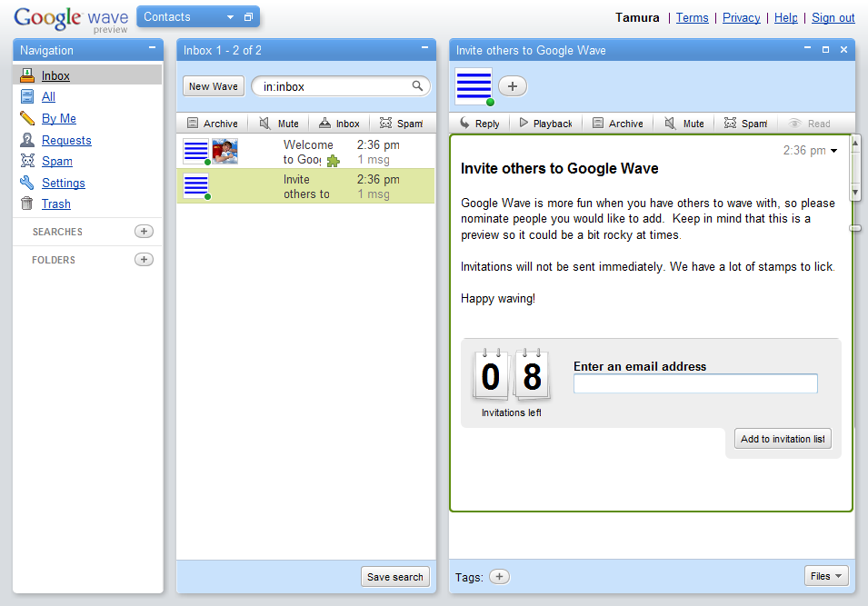This screenshot has height=606, width=868.
Task: Open the Files dropdown
Action: [x=824, y=575]
